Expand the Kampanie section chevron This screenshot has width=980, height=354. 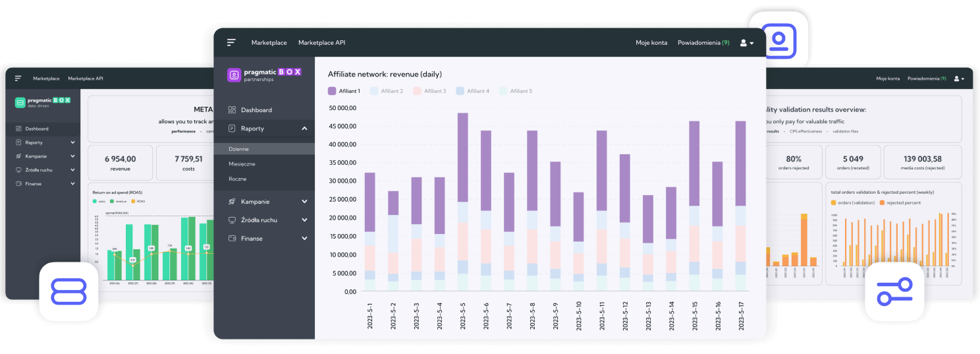coord(304,202)
